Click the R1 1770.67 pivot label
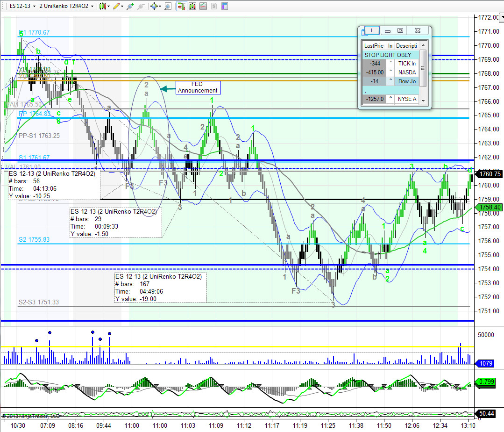This screenshot has height=432, width=504. point(34,32)
